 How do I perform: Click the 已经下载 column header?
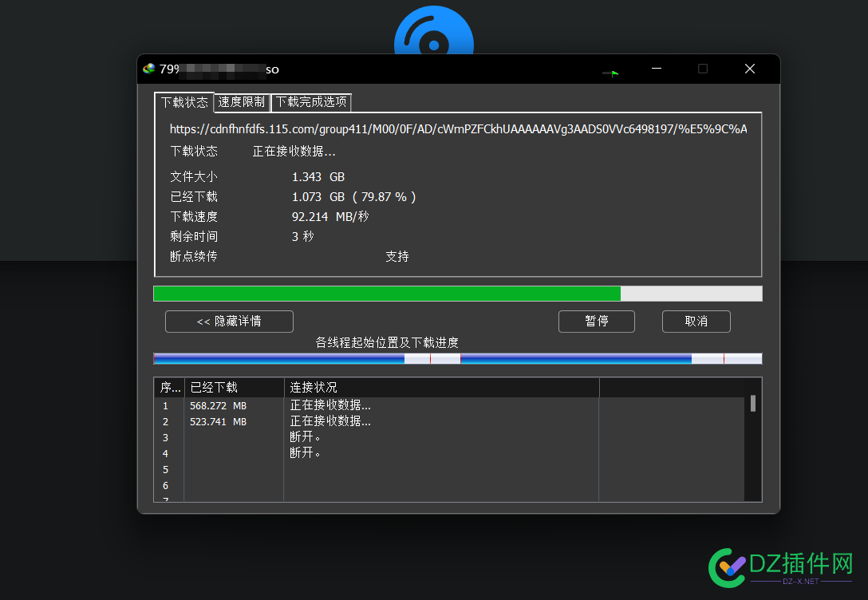click(235, 388)
